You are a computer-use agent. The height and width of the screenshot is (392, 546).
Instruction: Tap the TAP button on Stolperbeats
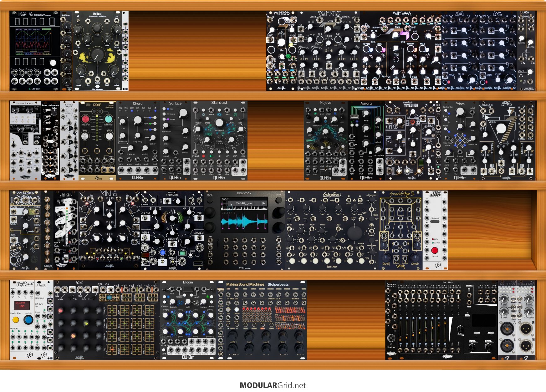tap(228, 309)
